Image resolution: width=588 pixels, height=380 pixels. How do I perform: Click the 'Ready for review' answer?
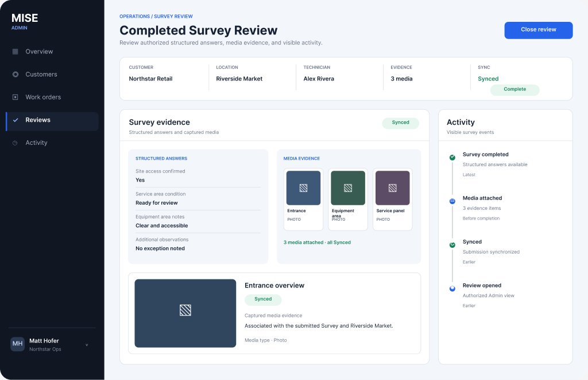[x=157, y=203]
